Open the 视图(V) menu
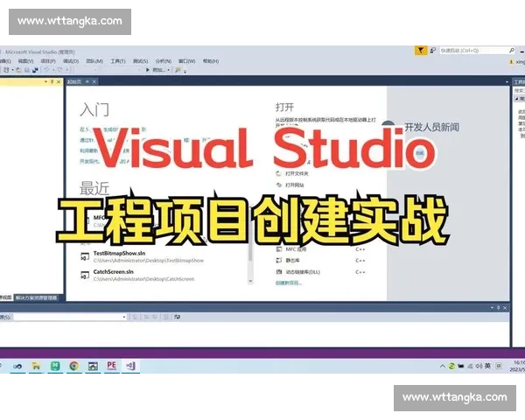This screenshot has height=420, width=525. 25,61
